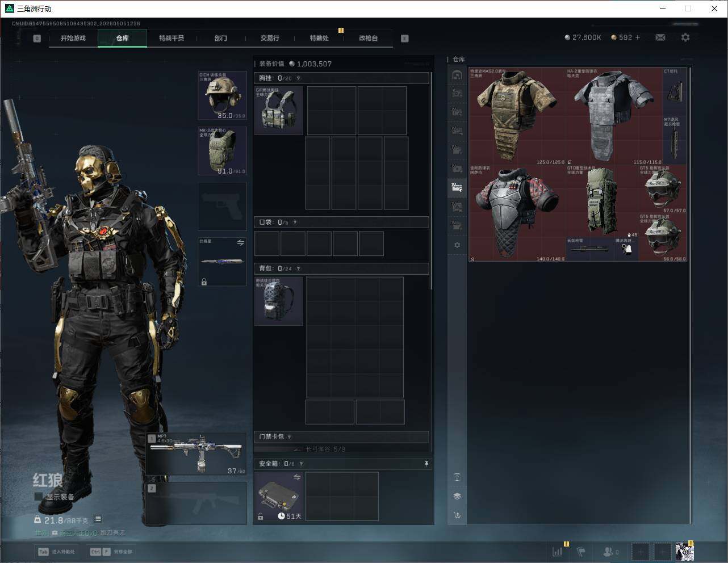Open the stash filter settings gear
The image size is (728, 563).
click(457, 245)
